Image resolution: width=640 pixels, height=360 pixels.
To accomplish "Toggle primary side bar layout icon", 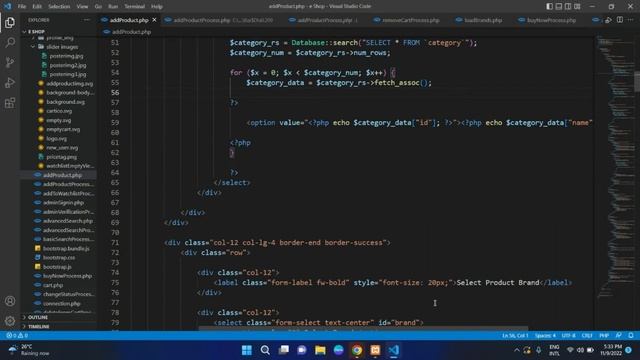I will pyautogui.click(x=550, y=7).
